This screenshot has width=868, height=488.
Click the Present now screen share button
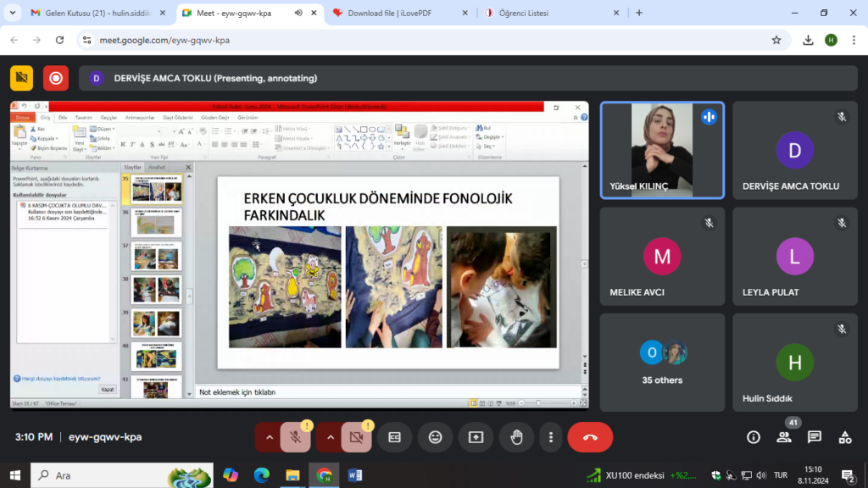(x=476, y=437)
